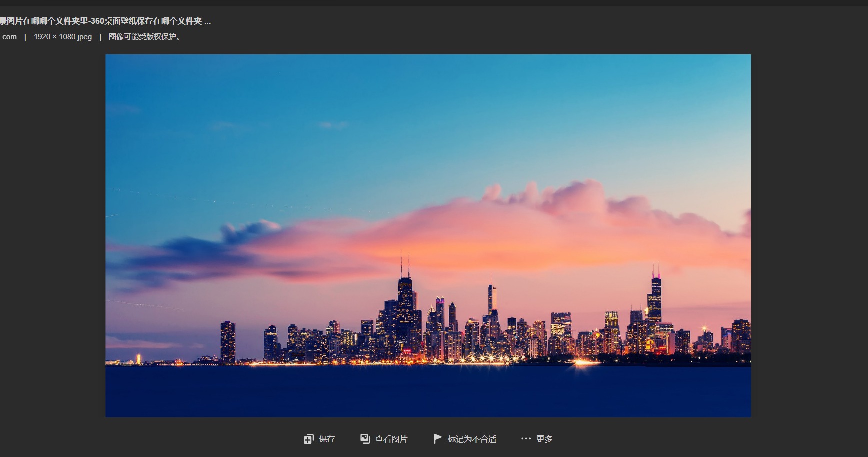Click the three-dots 更多 icon
This screenshot has width=868, height=457.
click(x=526, y=439)
